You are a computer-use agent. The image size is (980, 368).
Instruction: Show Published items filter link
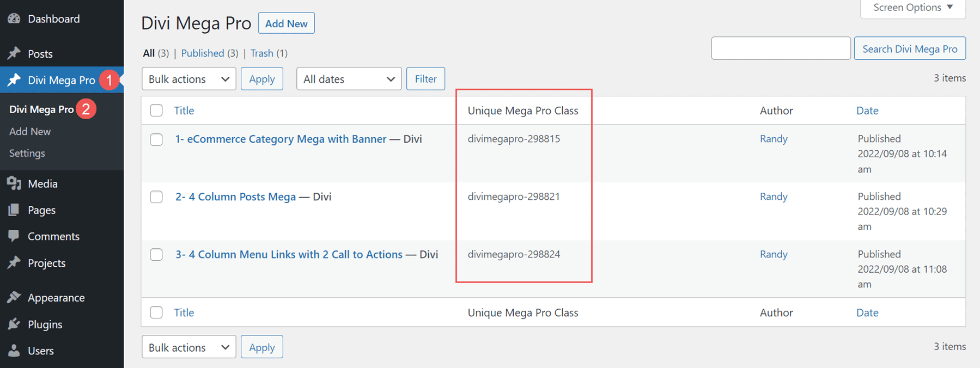point(203,53)
